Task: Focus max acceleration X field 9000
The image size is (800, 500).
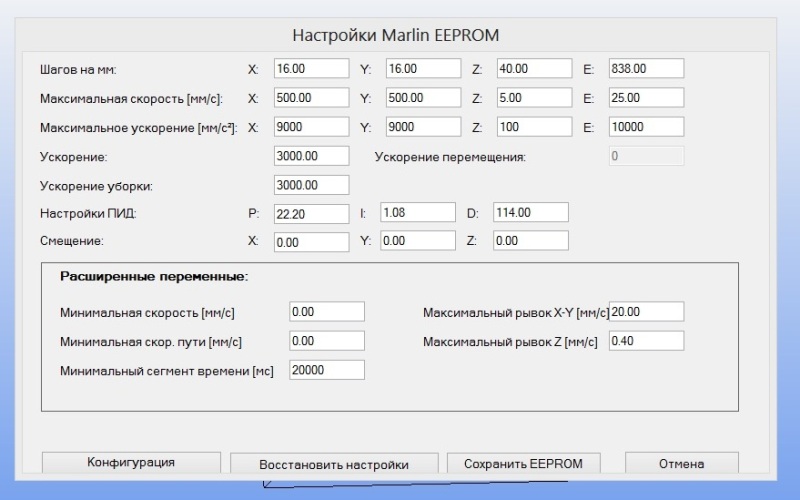Action: (x=311, y=127)
